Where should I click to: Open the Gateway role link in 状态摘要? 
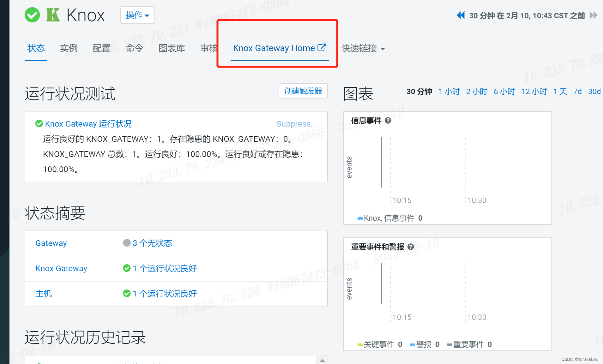point(51,243)
